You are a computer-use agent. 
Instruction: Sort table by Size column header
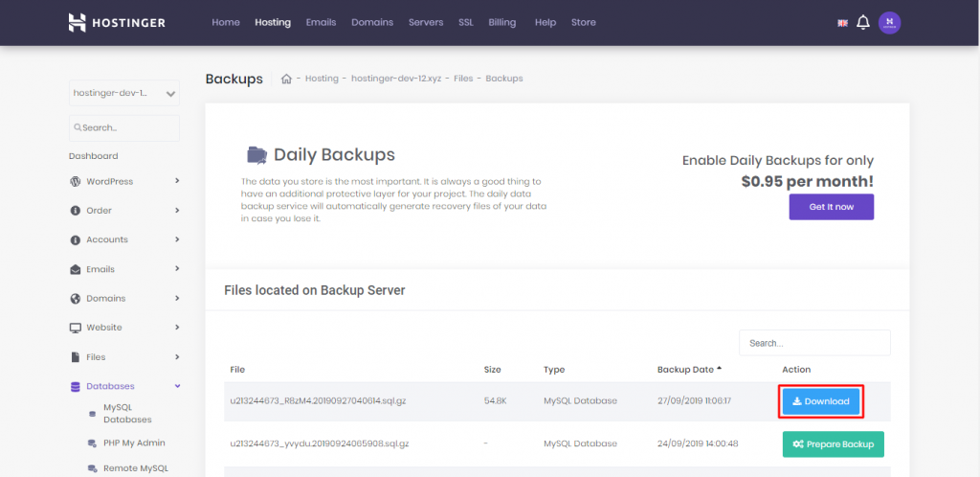click(x=493, y=370)
